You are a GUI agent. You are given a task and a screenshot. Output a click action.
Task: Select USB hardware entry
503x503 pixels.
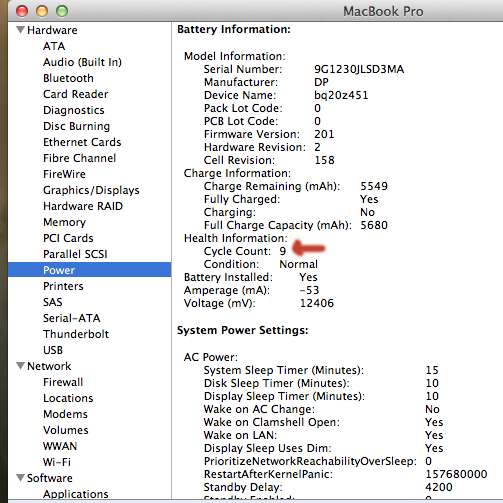53,350
